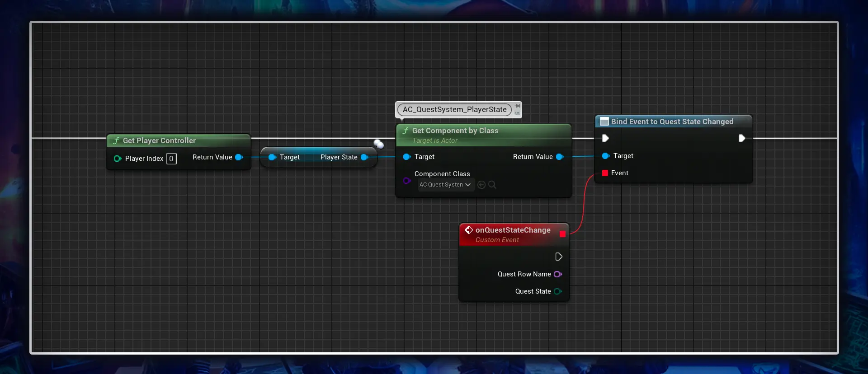Open the Component Class AC Quest System dropdown
This screenshot has width=868, height=374.
tap(446, 185)
